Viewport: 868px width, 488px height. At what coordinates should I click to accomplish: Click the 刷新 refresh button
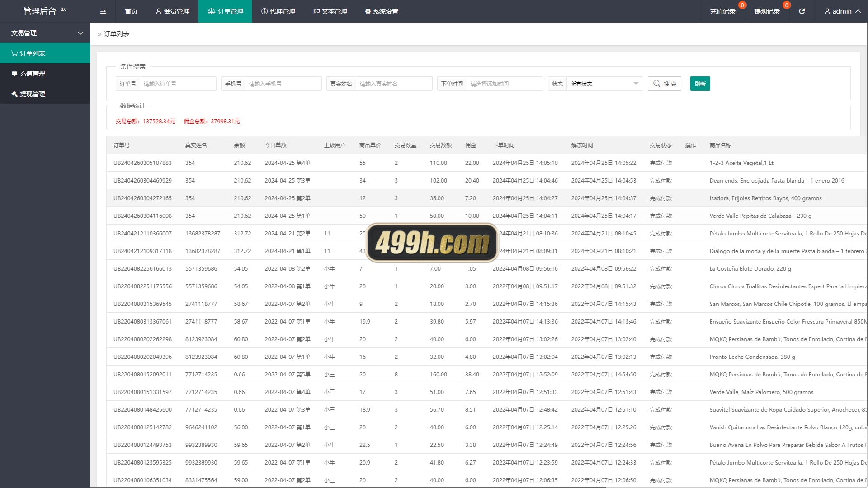pyautogui.click(x=700, y=84)
